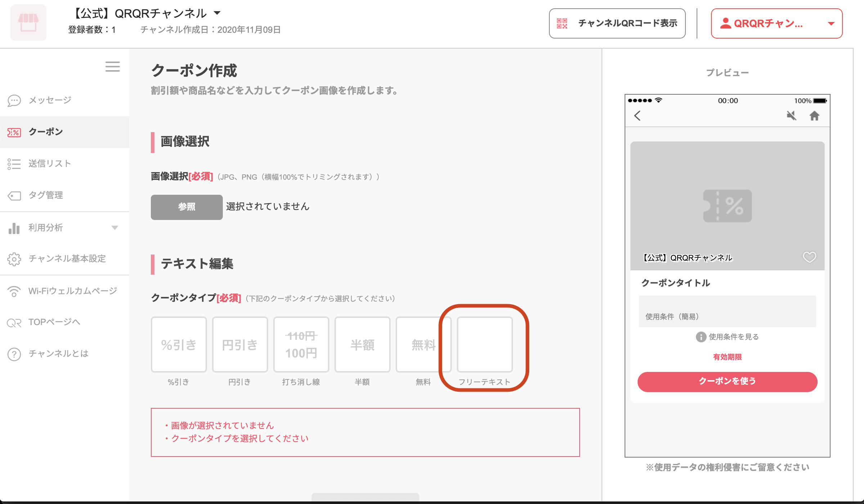The image size is (864, 504).
Task: Click the shop logo icon at top left
Action: click(x=28, y=23)
